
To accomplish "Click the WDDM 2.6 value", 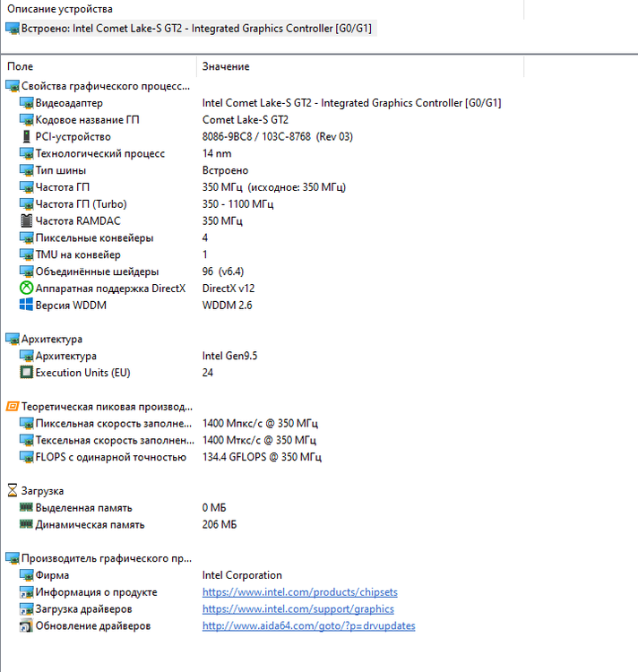I will [x=227, y=306].
